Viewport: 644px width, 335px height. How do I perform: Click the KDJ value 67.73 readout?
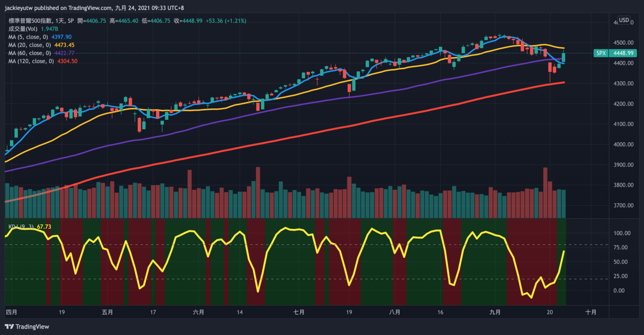pyautogui.click(x=44, y=227)
